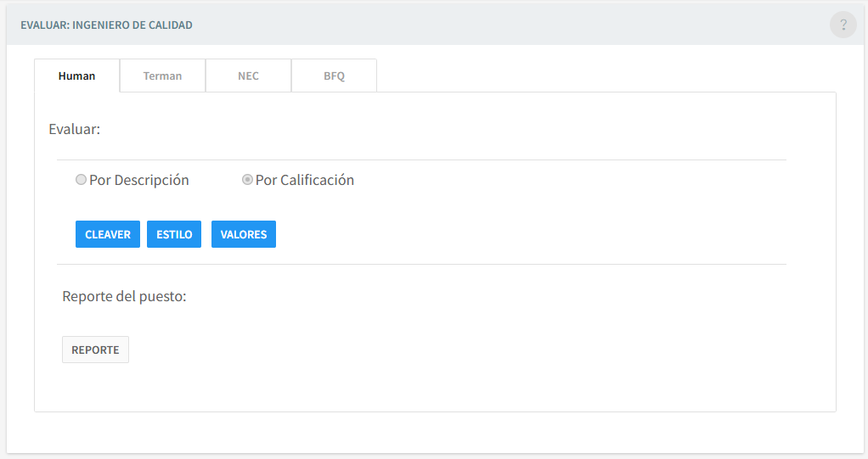Click the 'Por Calificación' label text

(305, 180)
